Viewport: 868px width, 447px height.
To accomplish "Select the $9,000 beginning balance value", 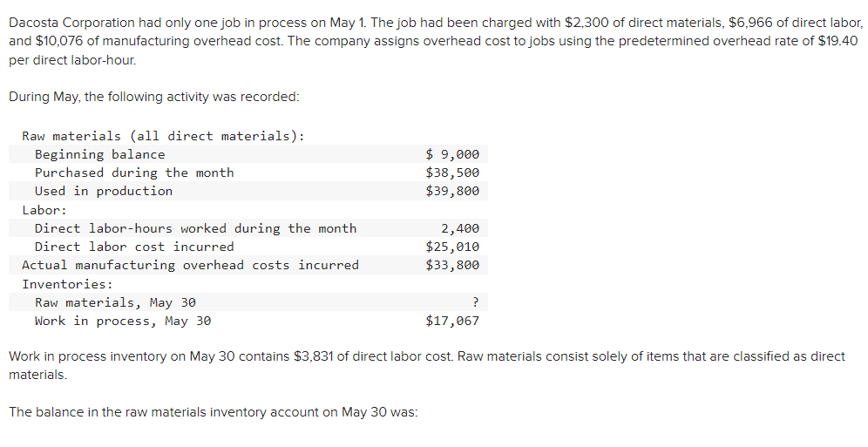I will [452, 154].
